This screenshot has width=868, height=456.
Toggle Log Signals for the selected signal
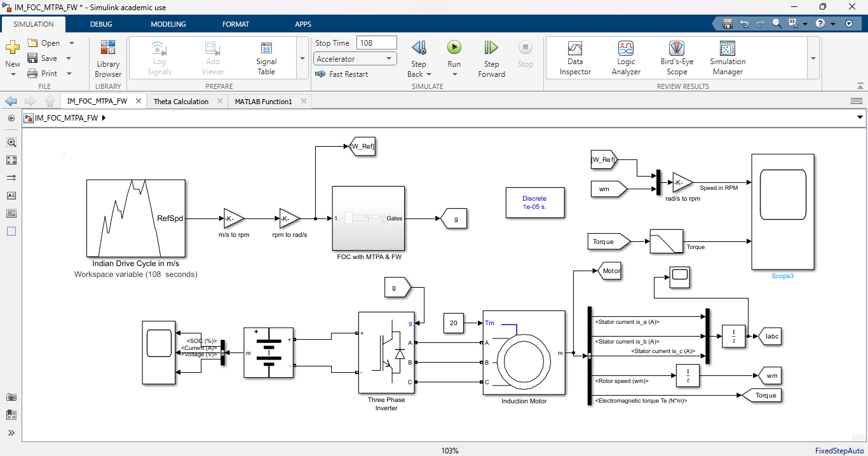point(159,57)
